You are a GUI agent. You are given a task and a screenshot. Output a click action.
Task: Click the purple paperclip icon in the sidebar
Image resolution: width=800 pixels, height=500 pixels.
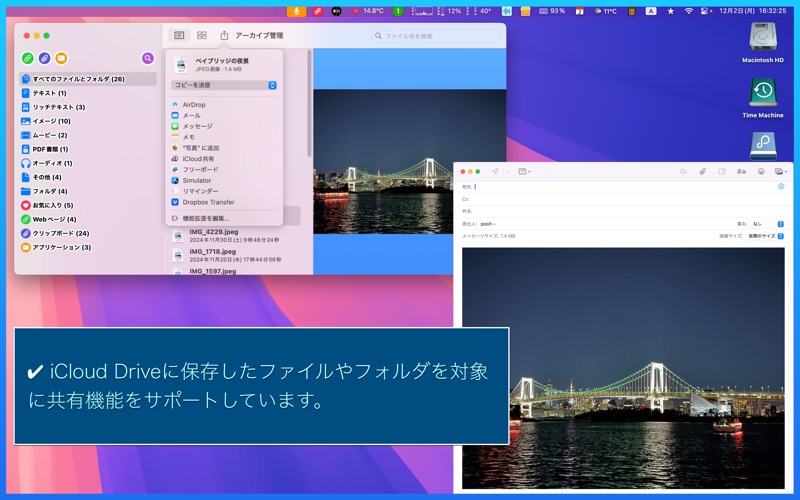(x=44, y=58)
